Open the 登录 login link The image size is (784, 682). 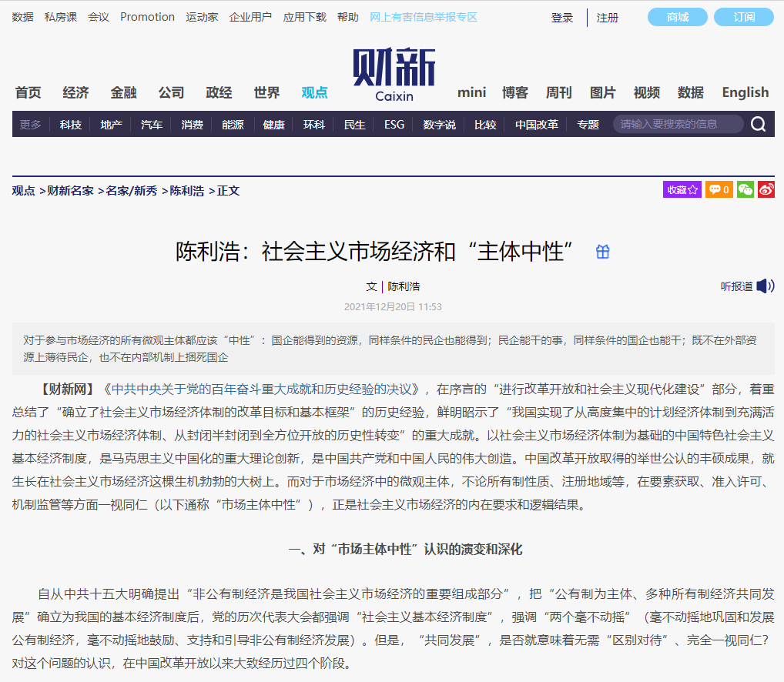pos(562,18)
